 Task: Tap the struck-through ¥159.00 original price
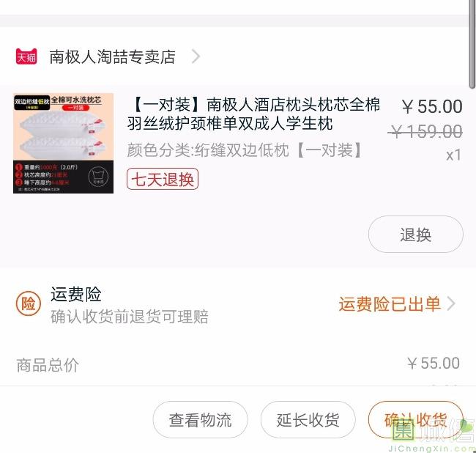tap(425, 131)
